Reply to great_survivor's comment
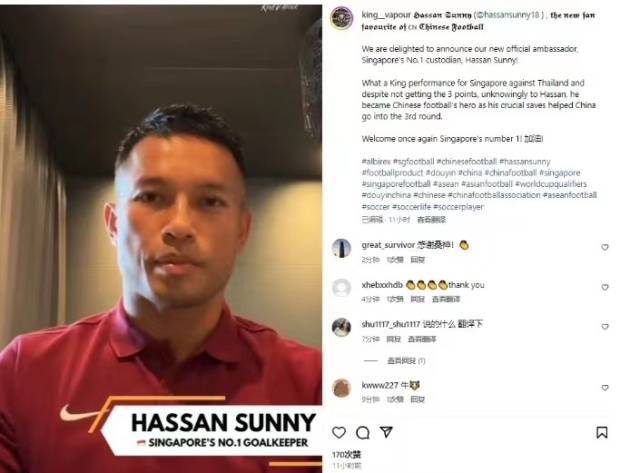The image size is (640, 473). point(418,260)
